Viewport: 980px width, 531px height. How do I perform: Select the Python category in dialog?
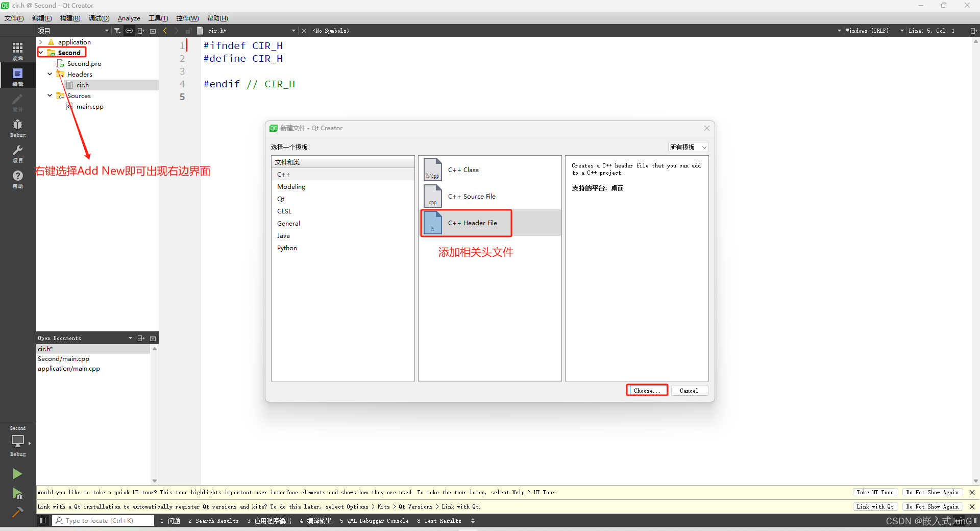(342, 248)
